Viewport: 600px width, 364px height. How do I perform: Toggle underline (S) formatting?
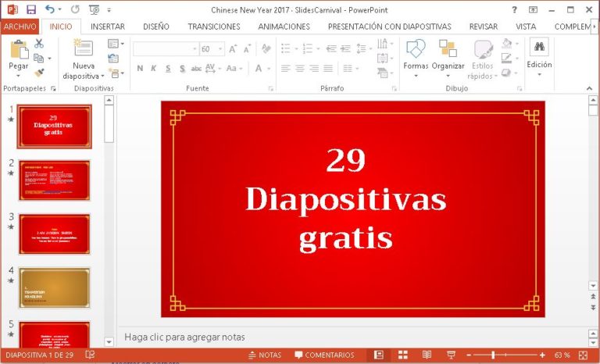point(168,69)
